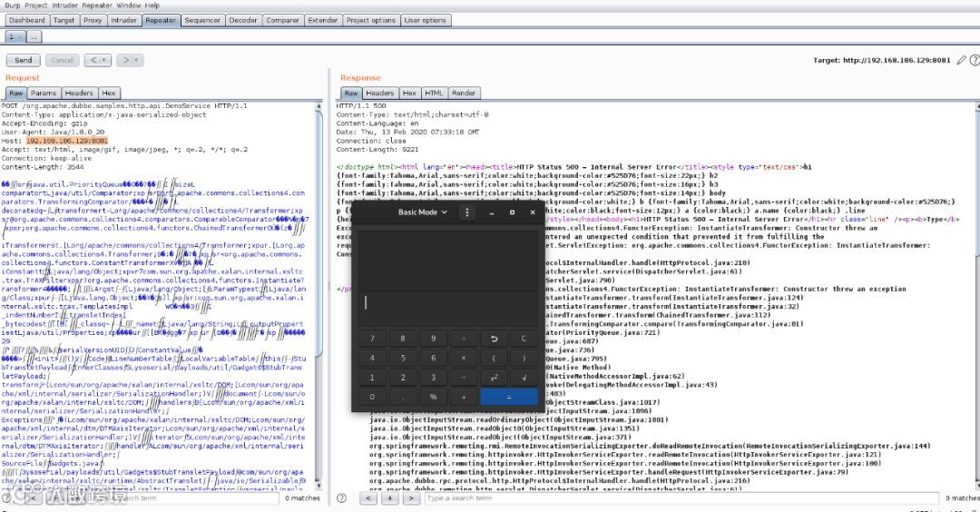Open Request Hex tab
Viewport: 980px width, 512px height.
[108, 93]
